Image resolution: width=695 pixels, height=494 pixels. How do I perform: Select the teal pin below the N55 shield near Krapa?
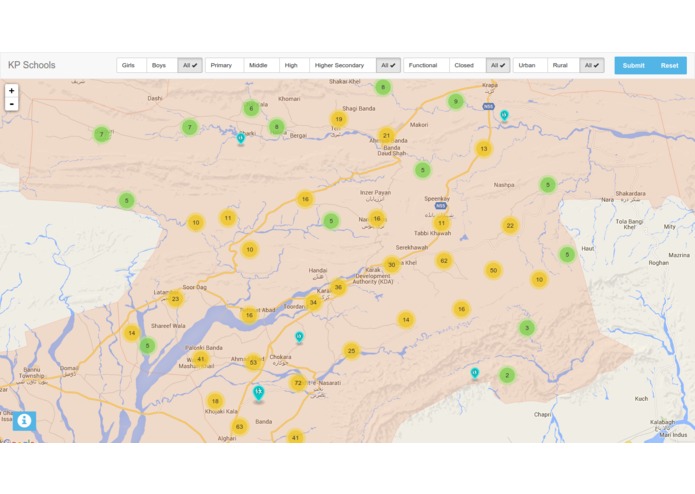(504, 116)
